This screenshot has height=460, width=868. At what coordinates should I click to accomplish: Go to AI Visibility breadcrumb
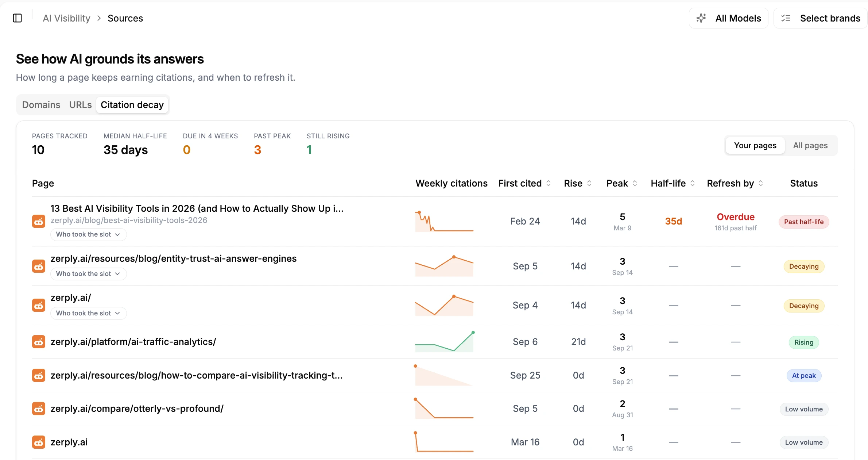pos(66,18)
